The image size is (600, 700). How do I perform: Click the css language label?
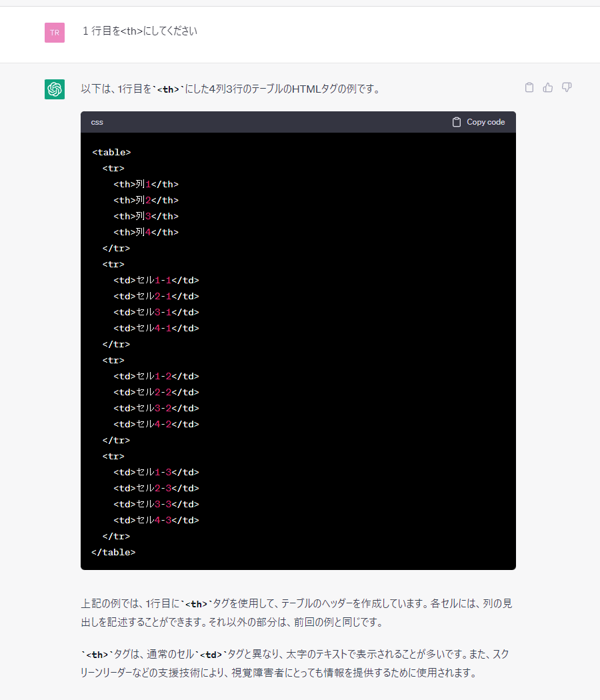click(x=97, y=122)
